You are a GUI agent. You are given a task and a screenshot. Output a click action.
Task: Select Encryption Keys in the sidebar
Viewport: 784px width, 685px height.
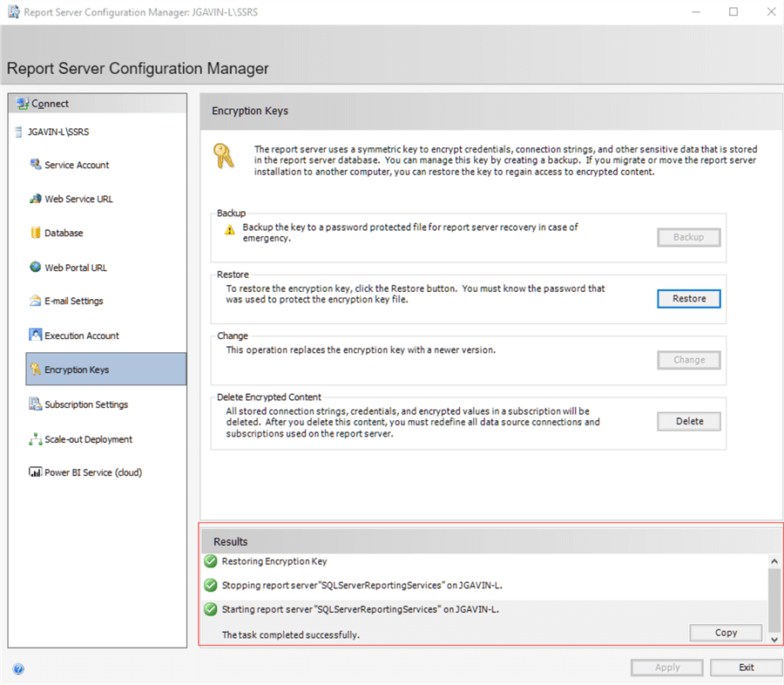click(x=106, y=370)
